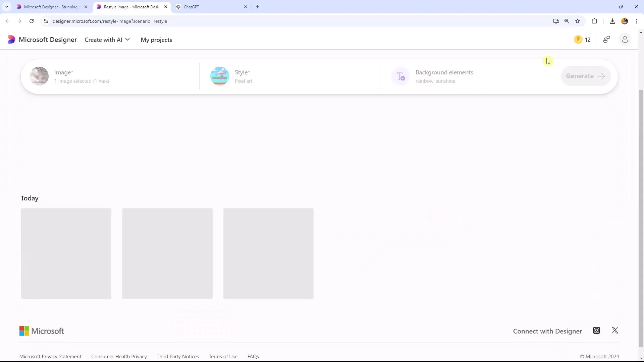Click second gray placeholder thumbnail today
The width and height of the screenshot is (644, 362).
(167, 253)
